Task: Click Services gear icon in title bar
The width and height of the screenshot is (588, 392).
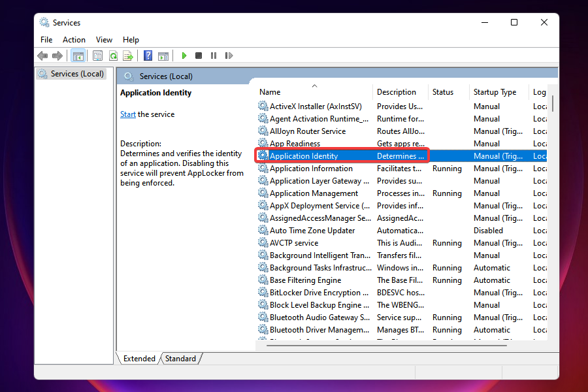Action: pyautogui.click(x=44, y=22)
